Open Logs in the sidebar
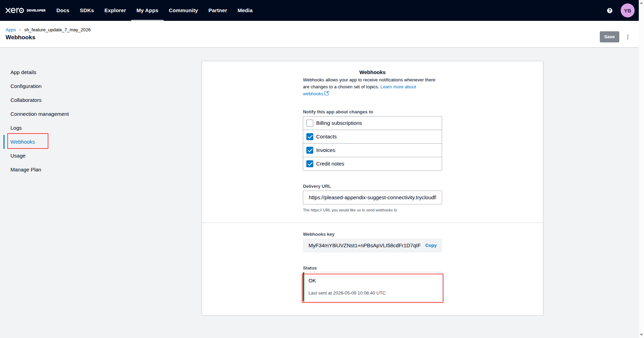This screenshot has height=338, width=644. click(16, 128)
